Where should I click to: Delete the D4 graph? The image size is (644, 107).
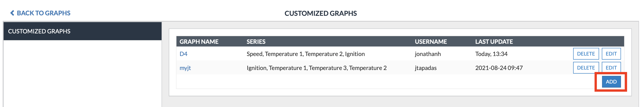click(x=586, y=54)
